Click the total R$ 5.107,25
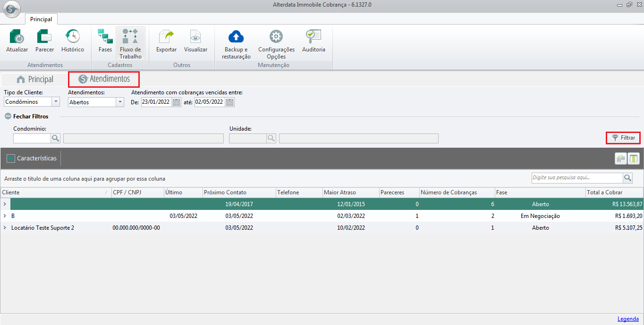Screen dimensions: 644x325 tap(629, 228)
